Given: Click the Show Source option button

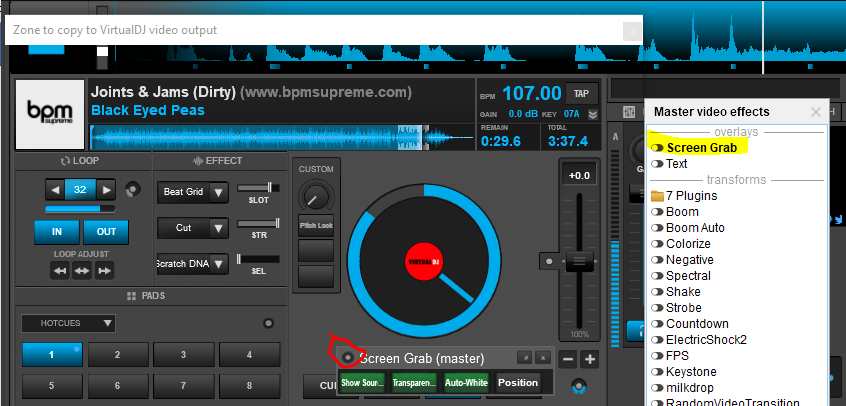Looking at the screenshot, I should click(x=363, y=383).
